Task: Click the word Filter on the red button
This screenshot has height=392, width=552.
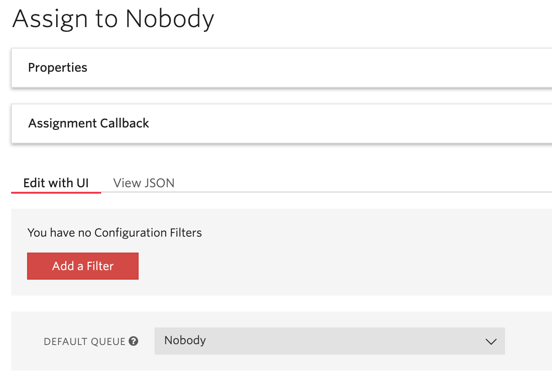Action: point(100,266)
